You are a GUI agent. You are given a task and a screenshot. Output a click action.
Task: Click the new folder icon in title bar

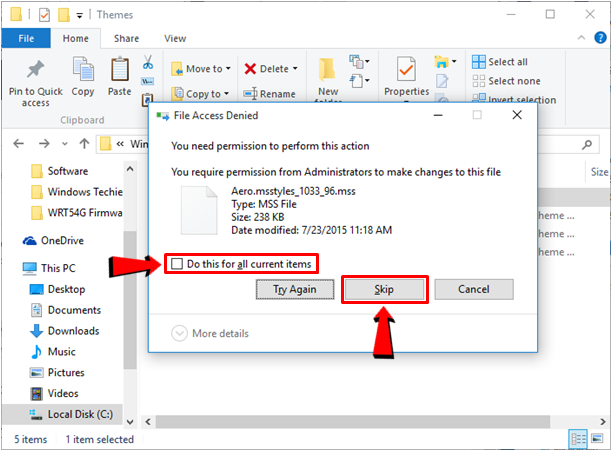64,15
